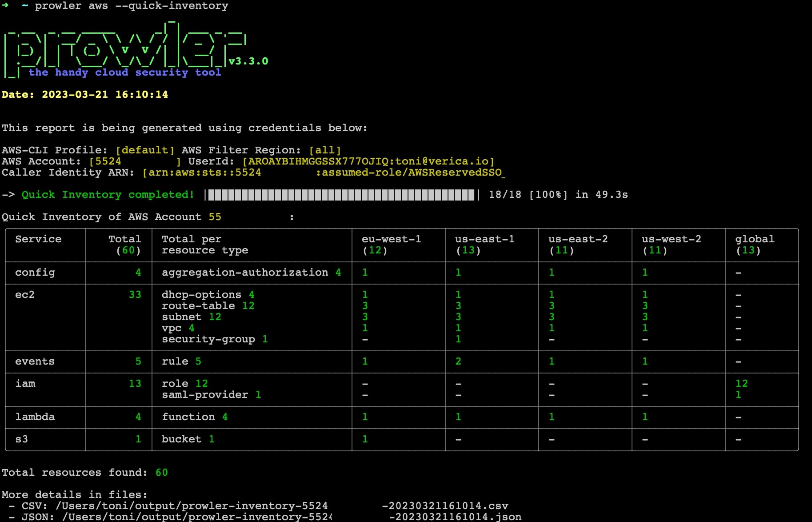
Task: Click the saml-provider resource entry
Action: point(211,395)
